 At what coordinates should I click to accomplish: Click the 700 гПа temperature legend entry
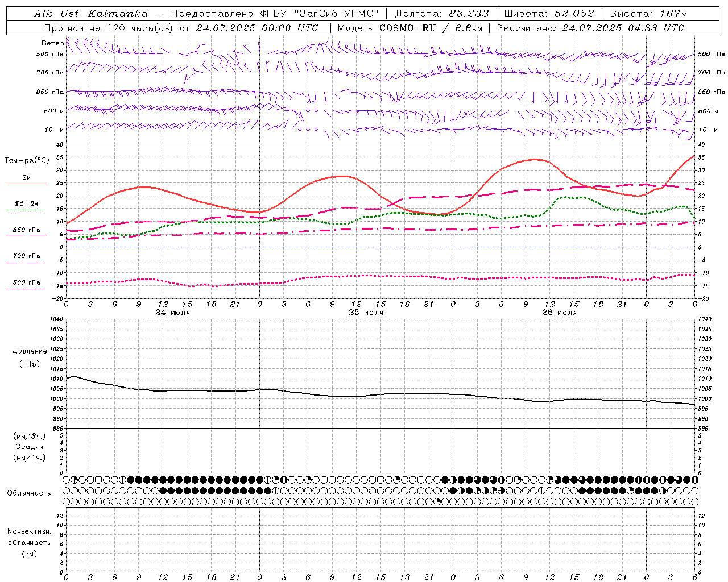pyautogui.click(x=27, y=256)
